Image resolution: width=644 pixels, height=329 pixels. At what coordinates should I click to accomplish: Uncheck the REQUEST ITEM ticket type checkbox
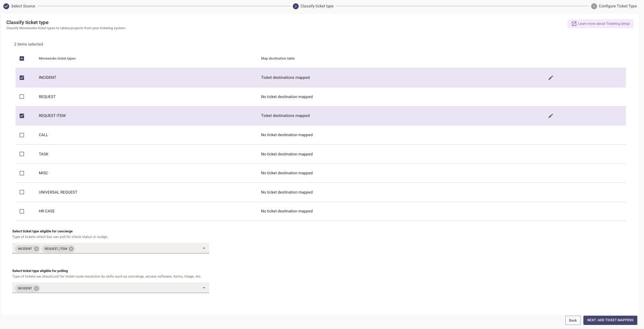[22, 116]
